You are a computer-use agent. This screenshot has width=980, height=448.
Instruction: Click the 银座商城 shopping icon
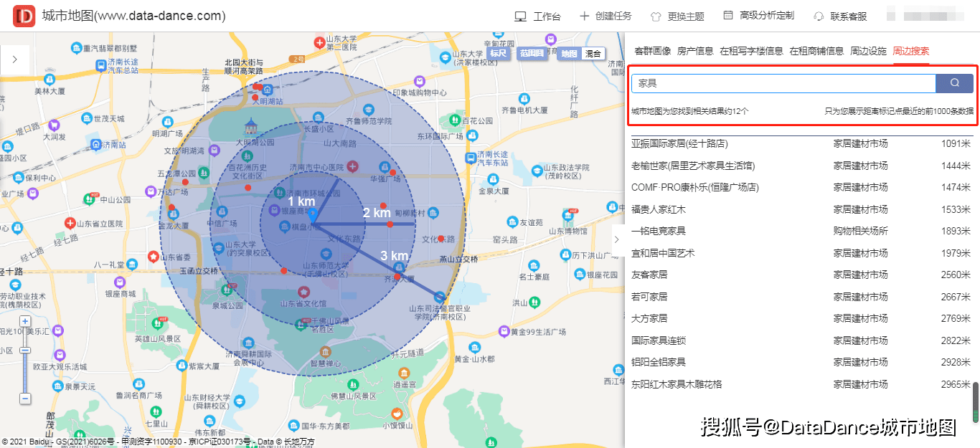pyautogui.click(x=120, y=282)
